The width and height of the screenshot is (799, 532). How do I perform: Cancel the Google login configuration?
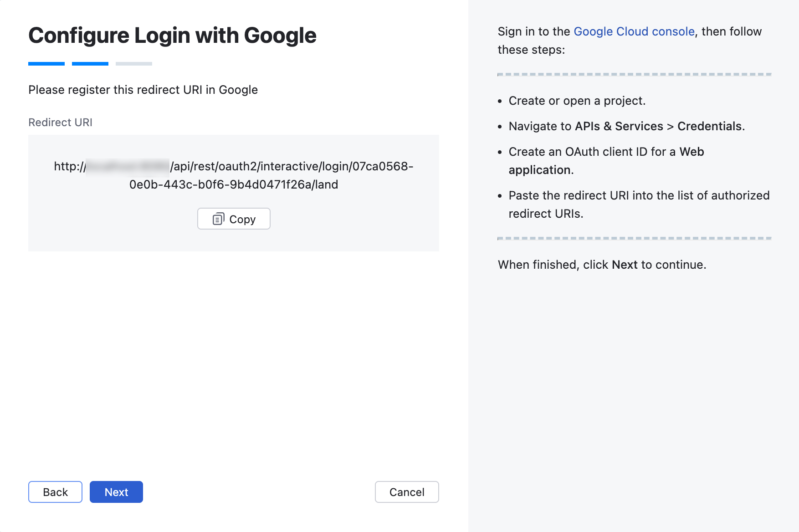tap(407, 492)
